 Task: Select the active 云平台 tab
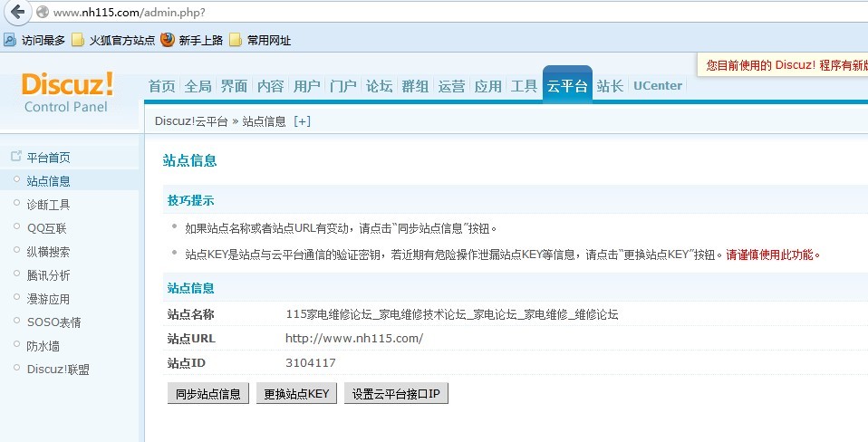coord(567,85)
